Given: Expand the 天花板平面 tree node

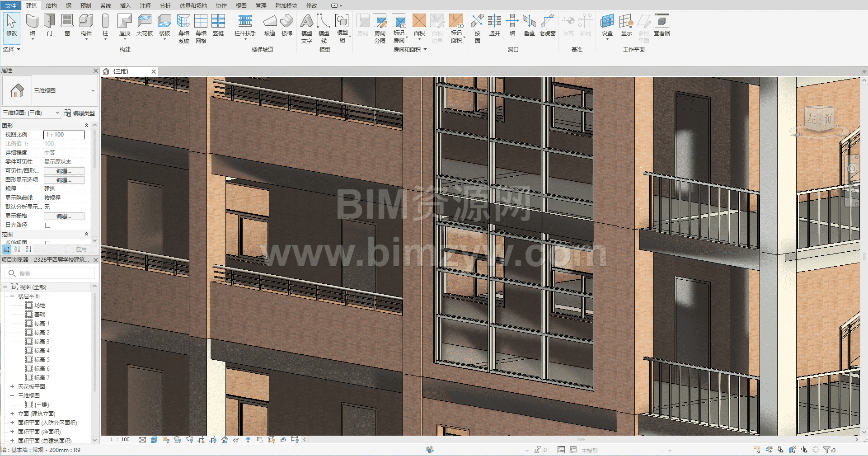Looking at the screenshot, I should pos(12,386).
